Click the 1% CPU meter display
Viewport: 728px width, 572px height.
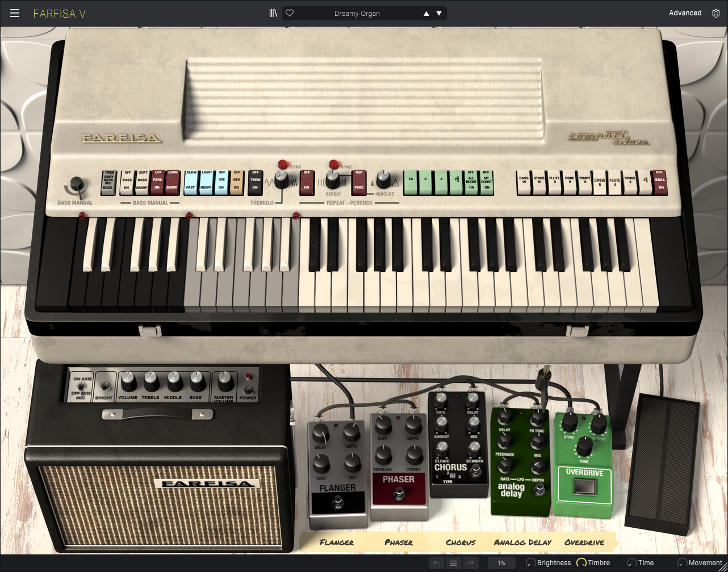click(501, 563)
